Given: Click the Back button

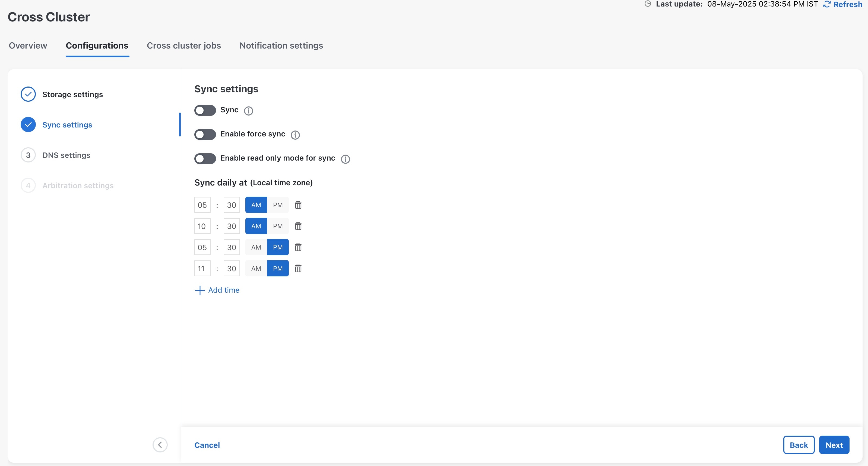Looking at the screenshot, I should click(799, 445).
